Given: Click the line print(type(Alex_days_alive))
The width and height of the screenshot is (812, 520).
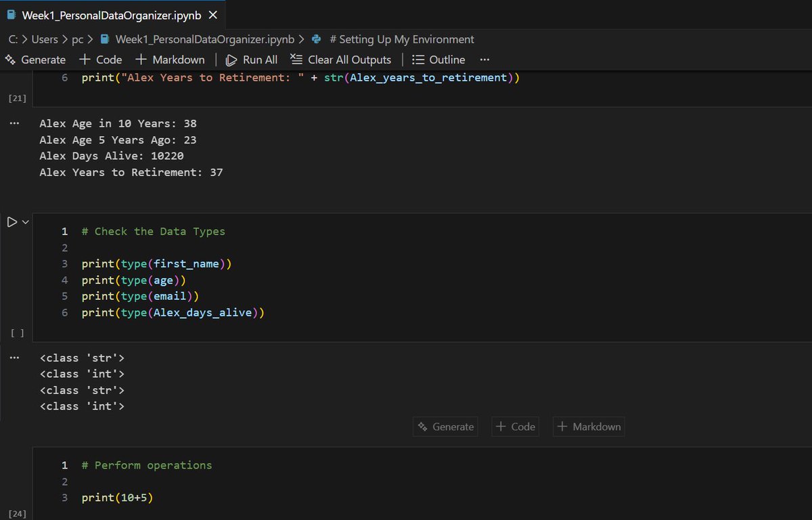Looking at the screenshot, I should (x=173, y=313).
